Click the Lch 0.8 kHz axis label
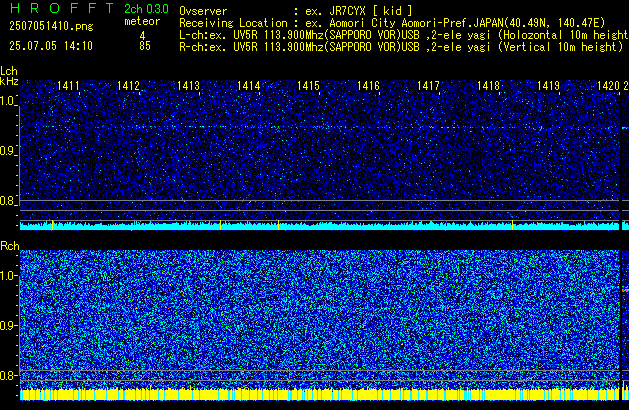This screenshot has width=629, height=410. click(8, 201)
